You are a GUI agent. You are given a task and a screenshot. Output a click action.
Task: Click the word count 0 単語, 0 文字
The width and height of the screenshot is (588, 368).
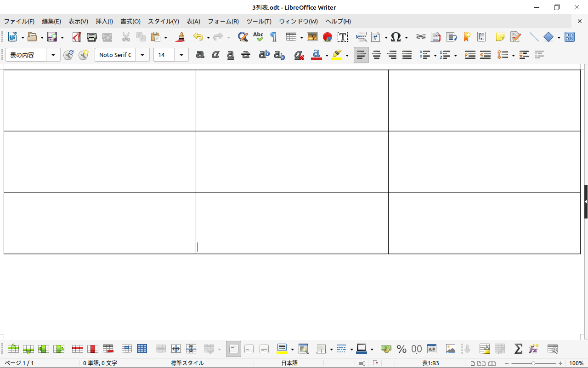point(100,363)
